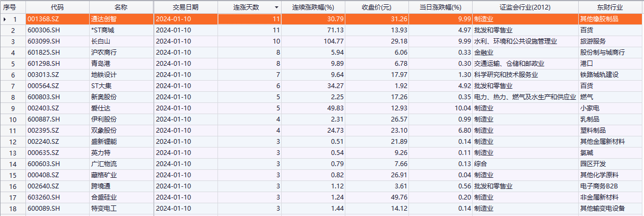Viewport: 644px width, 216px height.
Task: Click the sort arrow in 连涨天数 header
Action: pos(276,7)
